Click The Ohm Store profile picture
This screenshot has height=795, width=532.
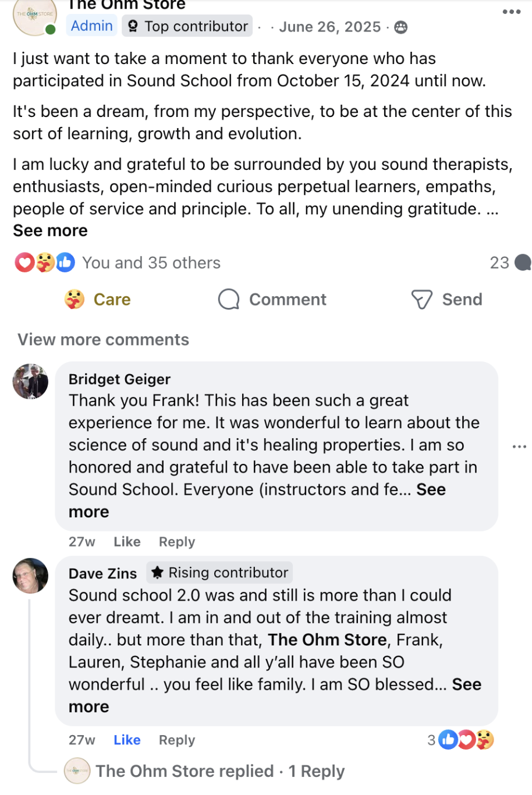tap(34, 16)
